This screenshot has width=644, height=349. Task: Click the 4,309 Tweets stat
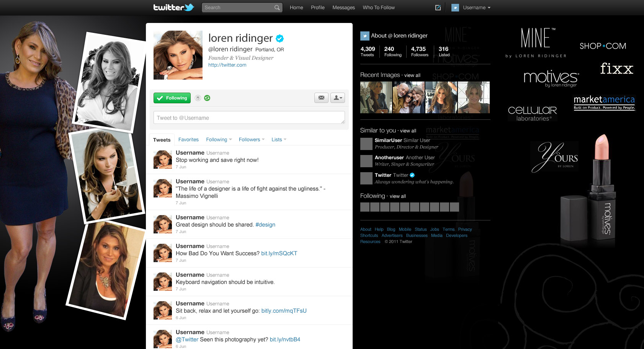point(368,51)
